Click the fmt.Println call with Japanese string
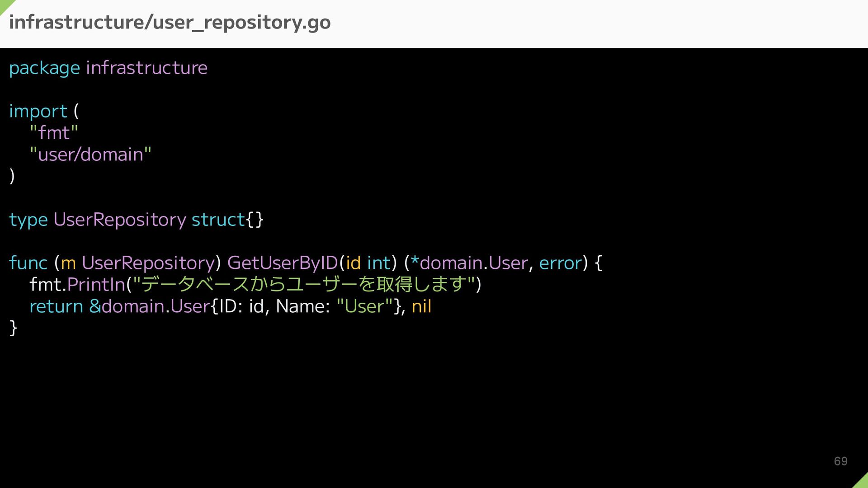Image resolution: width=868 pixels, height=488 pixels. (255, 285)
